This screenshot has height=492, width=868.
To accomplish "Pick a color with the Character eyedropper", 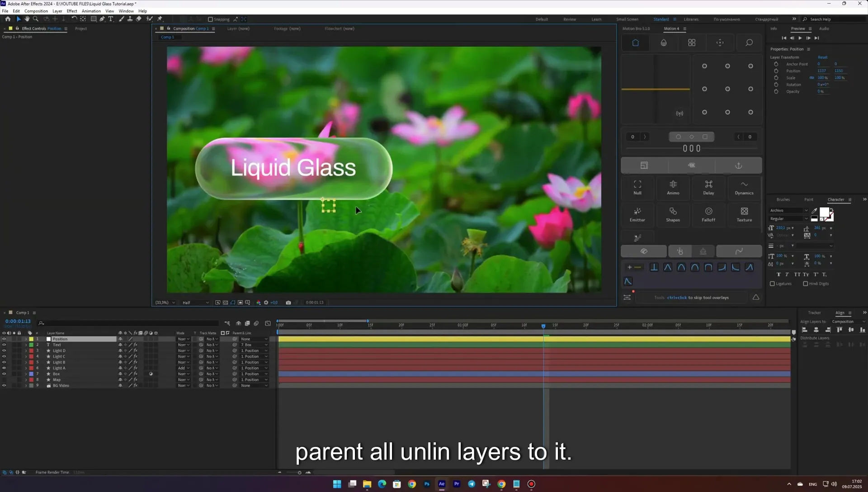I will pos(814,211).
